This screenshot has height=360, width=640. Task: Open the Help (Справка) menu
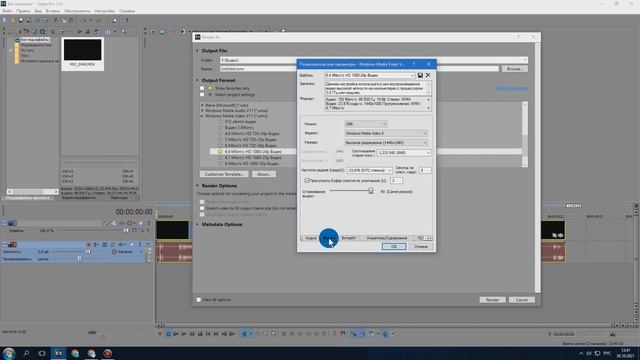tap(127, 11)
